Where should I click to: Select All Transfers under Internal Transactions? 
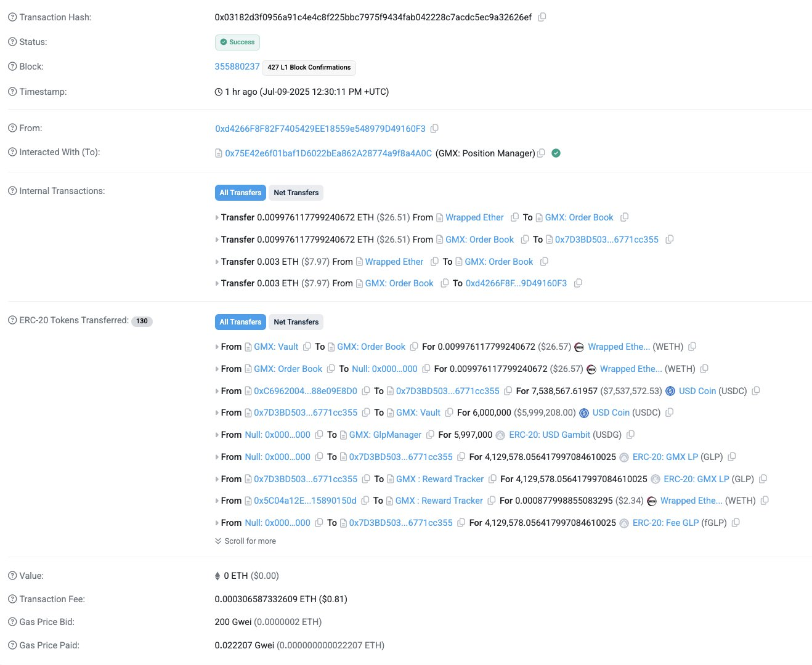[240, 193]
